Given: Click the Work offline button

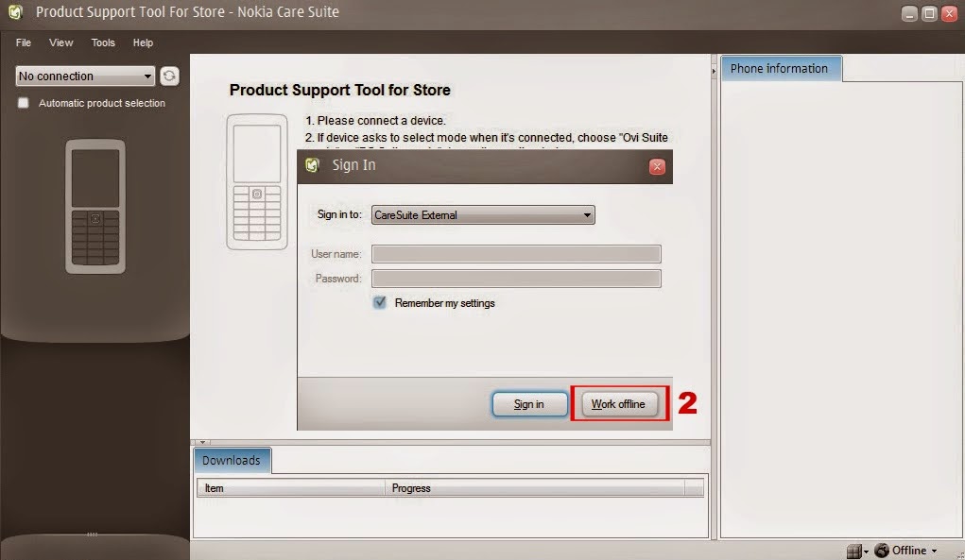Looking at the screenshot, I should pyautogui.click(x=618, y=404).
